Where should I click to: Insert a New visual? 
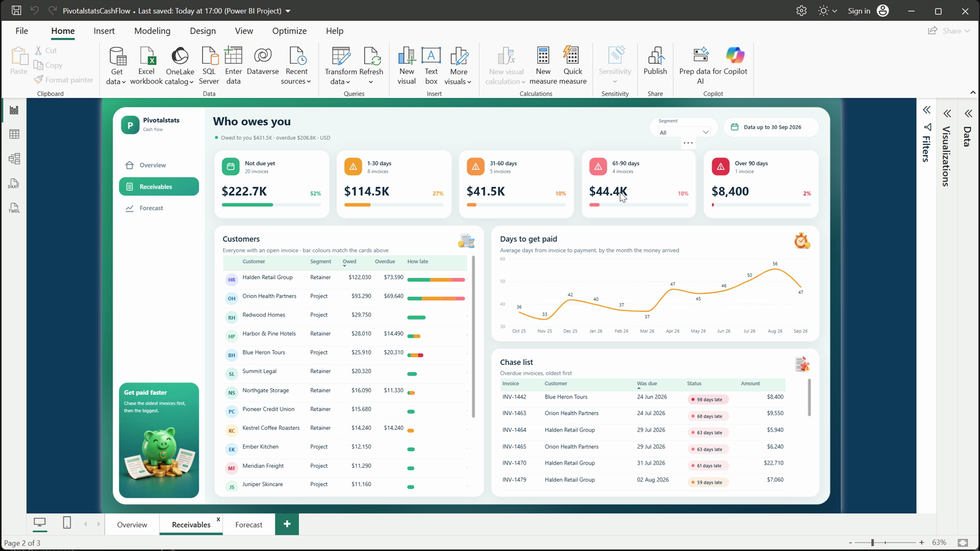click(x=407, y=66)
